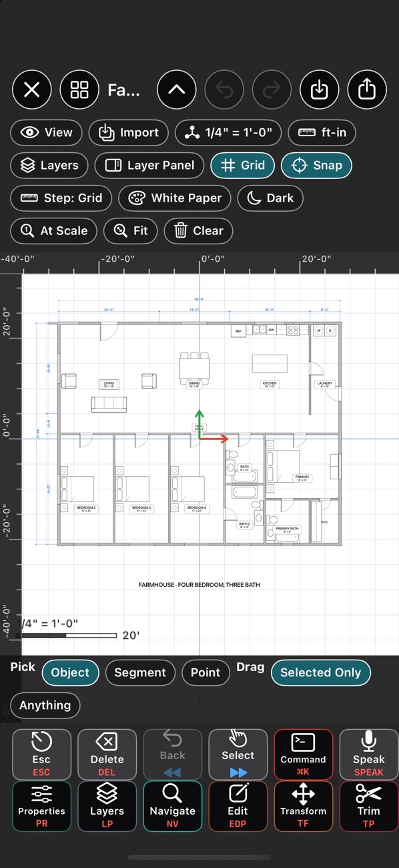Tap the undo arrow icon
The width and height of the screenshot is (399, 868).
224,89
